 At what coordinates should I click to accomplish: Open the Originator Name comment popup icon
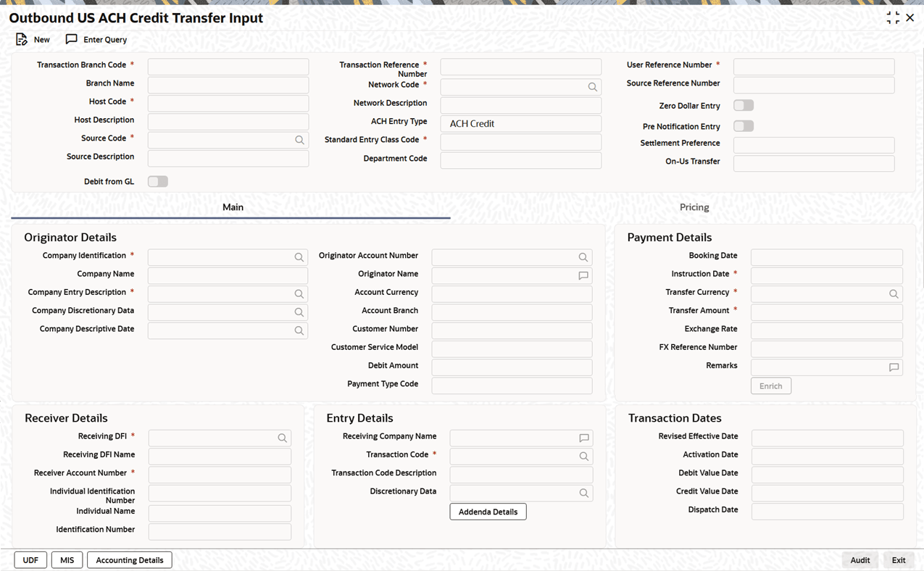[583, 276]
